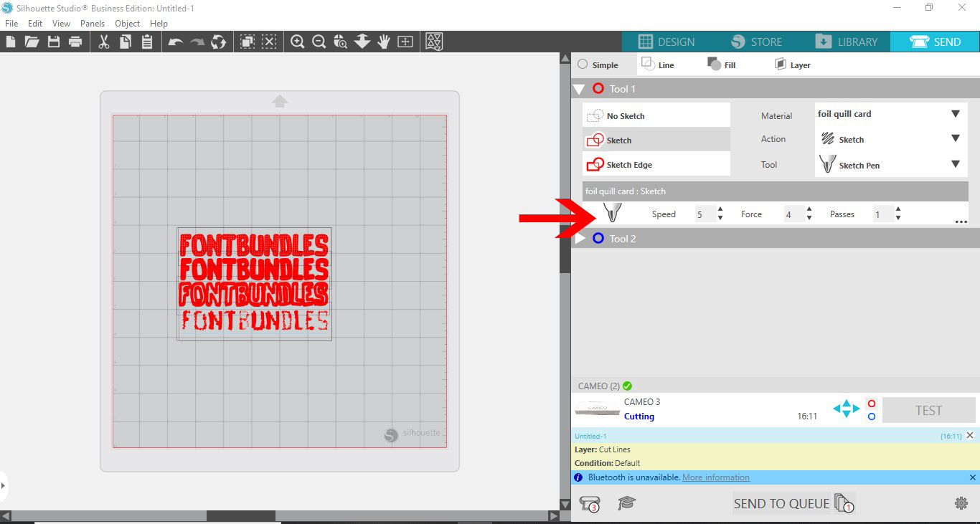Deselect all with the dashed X icon
The height and width of the screenshot is (524, 980).
(x=269, y=42)
